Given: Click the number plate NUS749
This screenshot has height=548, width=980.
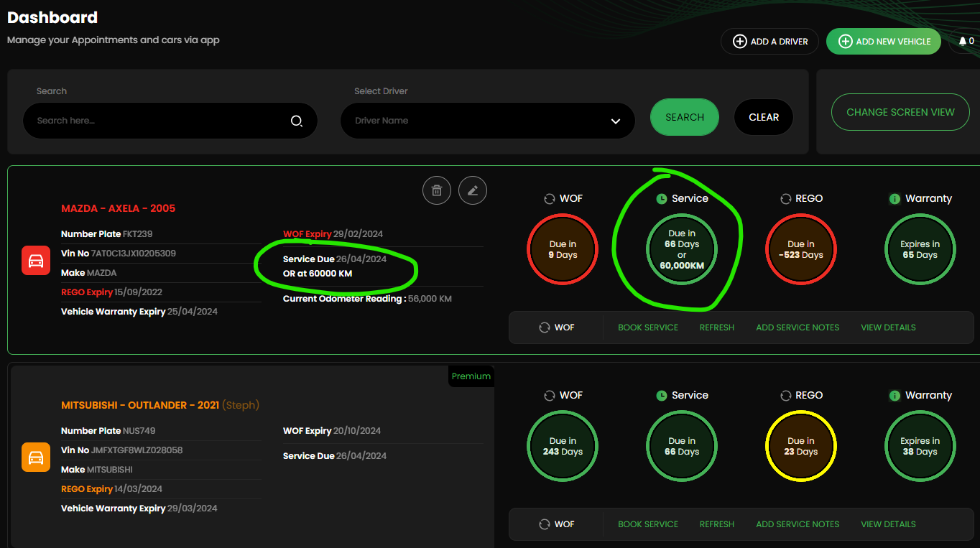Looking at the screenshot, I should pos(139,431).
